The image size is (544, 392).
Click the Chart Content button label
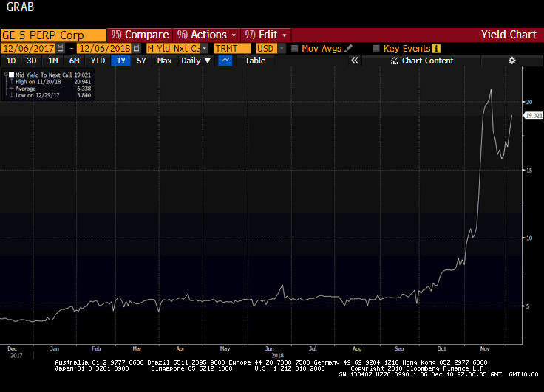click(427, 61)
